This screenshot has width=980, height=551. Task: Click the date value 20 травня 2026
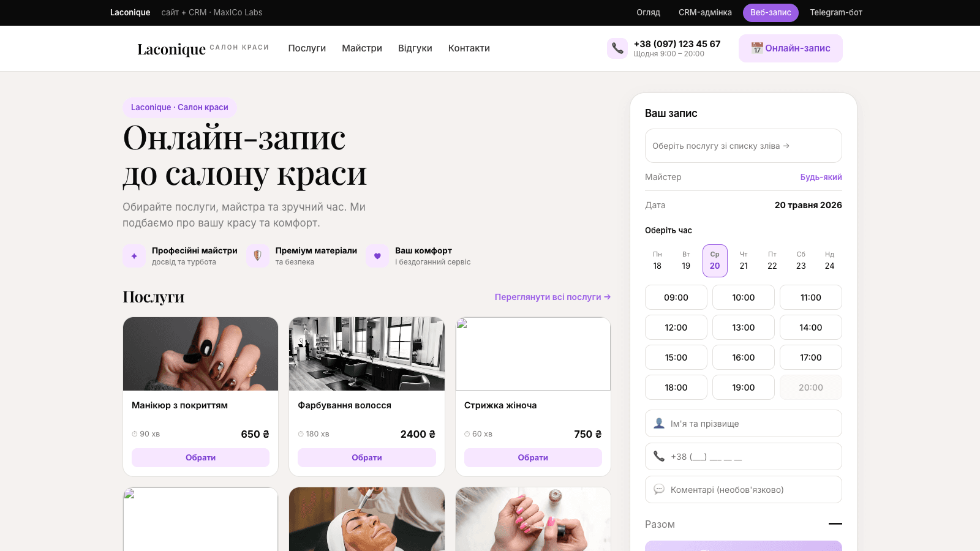click(x=809, y=205)
